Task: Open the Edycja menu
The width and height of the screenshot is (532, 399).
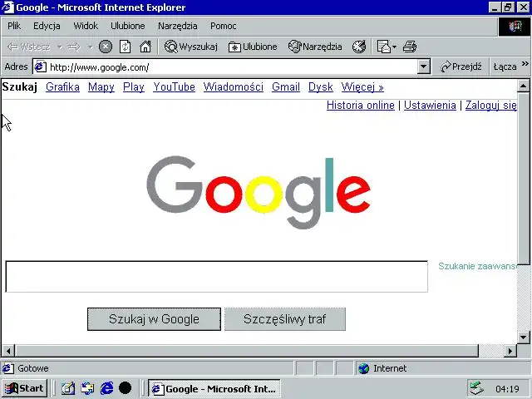Action: tap(47, 26)
